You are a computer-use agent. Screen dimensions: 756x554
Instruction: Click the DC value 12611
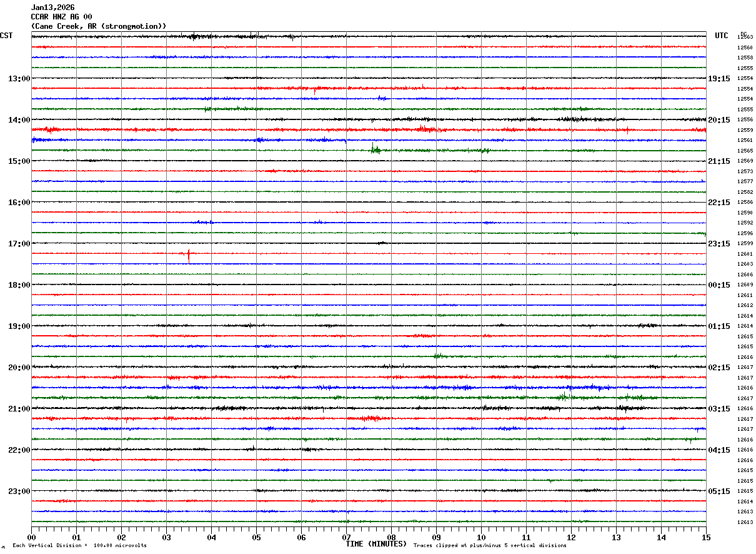[x=745, y=295]
